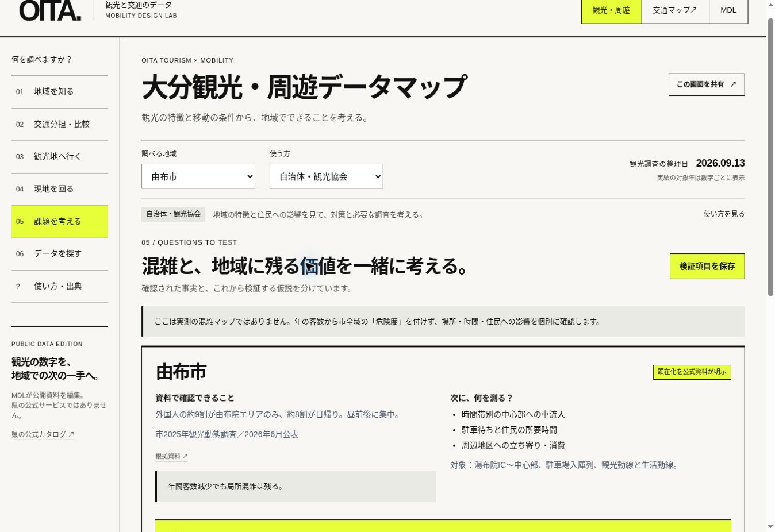Select 06 データを探す in sidebar
Image resolution: width=775 pixels, height=532 pixels.
tap(60, 254)
